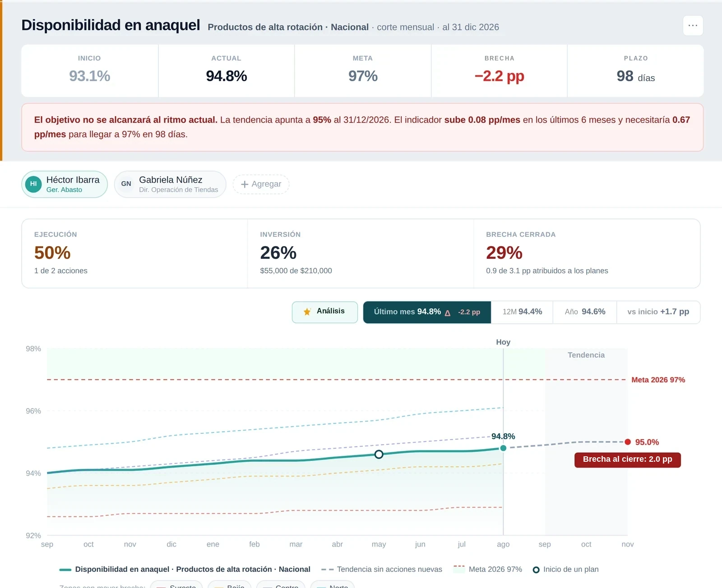
Task: Click the Hoy marker label
Action: coord(503,342)
